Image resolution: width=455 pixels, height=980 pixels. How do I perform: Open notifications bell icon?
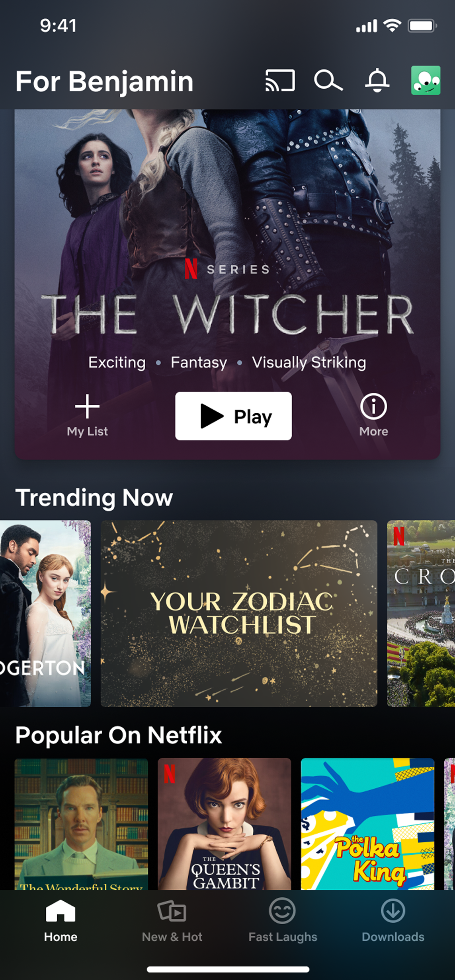click(377, 81)
